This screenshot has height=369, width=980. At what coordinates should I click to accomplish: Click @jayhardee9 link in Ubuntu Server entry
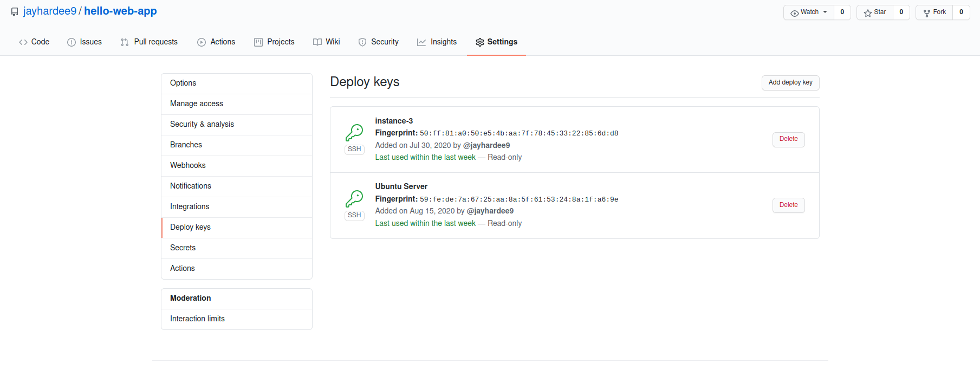click(490, 211)
